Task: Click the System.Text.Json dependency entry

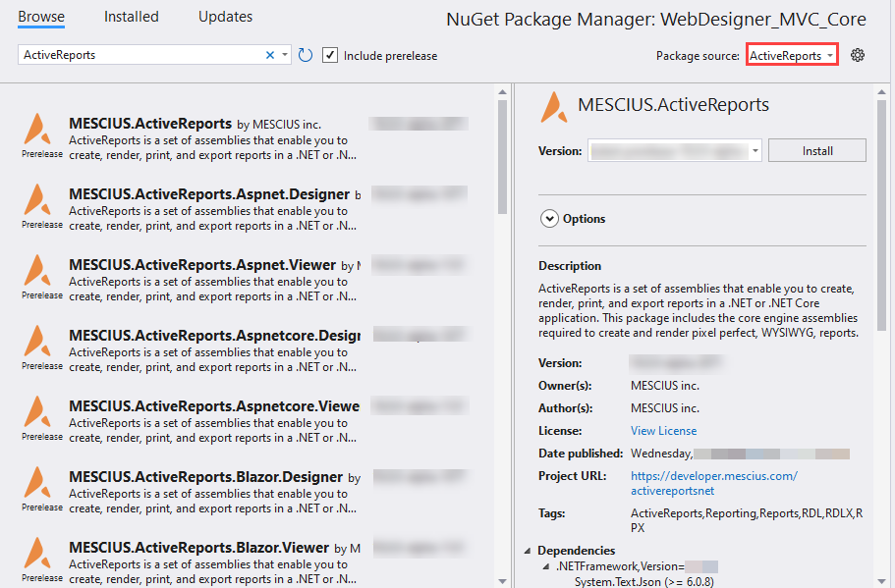Action: click(643, 582)
